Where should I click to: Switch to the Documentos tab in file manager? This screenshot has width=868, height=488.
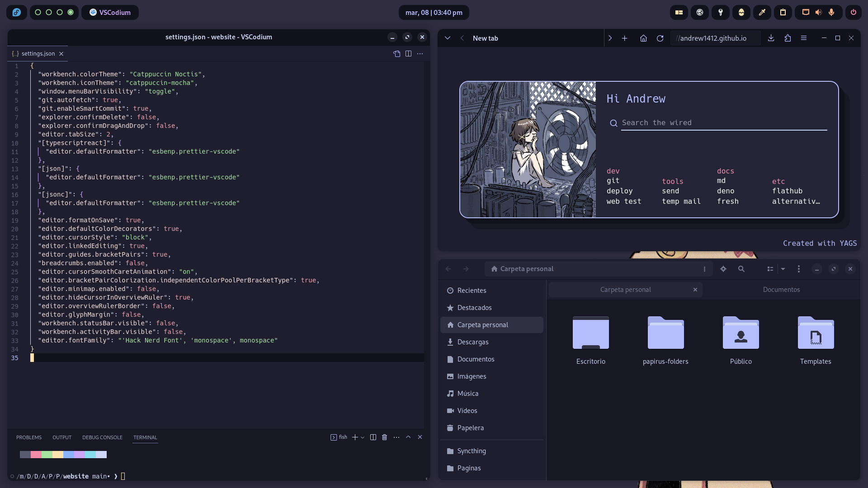(x=781, y=290)
